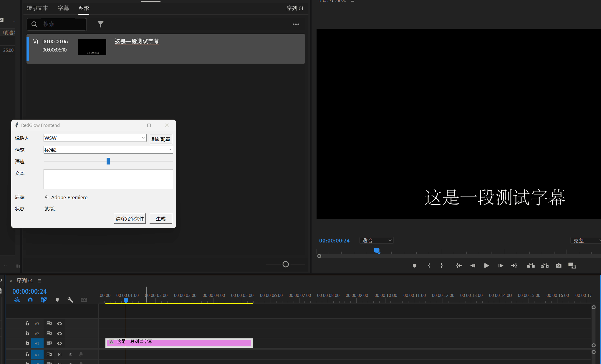This screenshot has height=364, width=601.
Task: Hide track V3 output eye
Action: pyautogui.click(x=59, y=324)
